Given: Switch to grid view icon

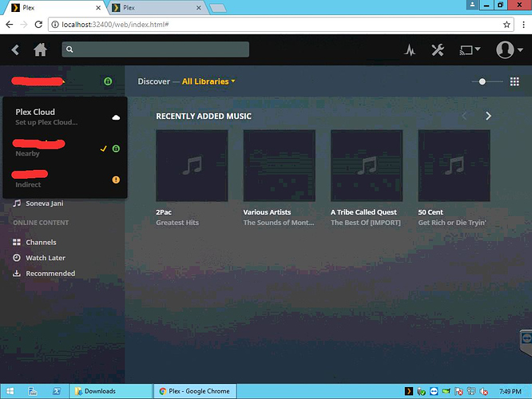Looking at the screenshot, I should 514,81.
